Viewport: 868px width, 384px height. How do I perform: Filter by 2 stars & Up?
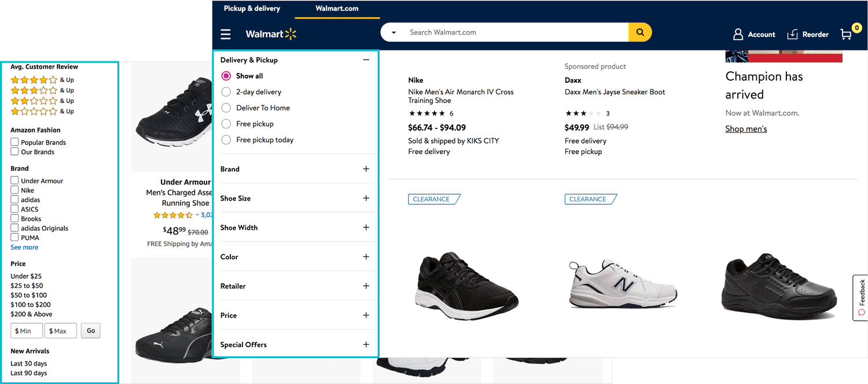coord(42,101)
